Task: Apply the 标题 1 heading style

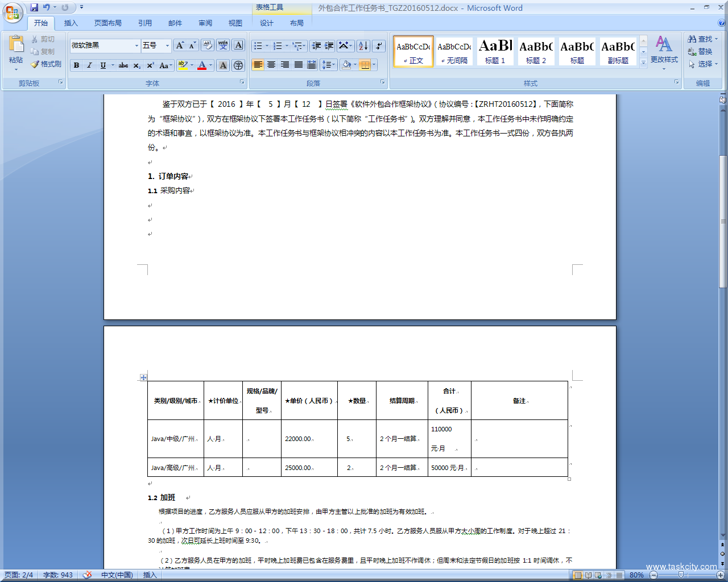Action: click(x=495, y=51)
